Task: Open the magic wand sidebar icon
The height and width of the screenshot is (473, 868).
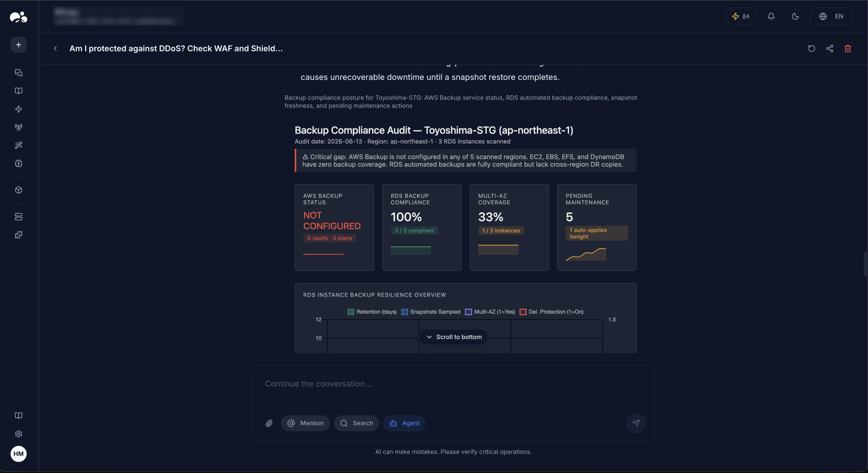Action: (18, 145)
